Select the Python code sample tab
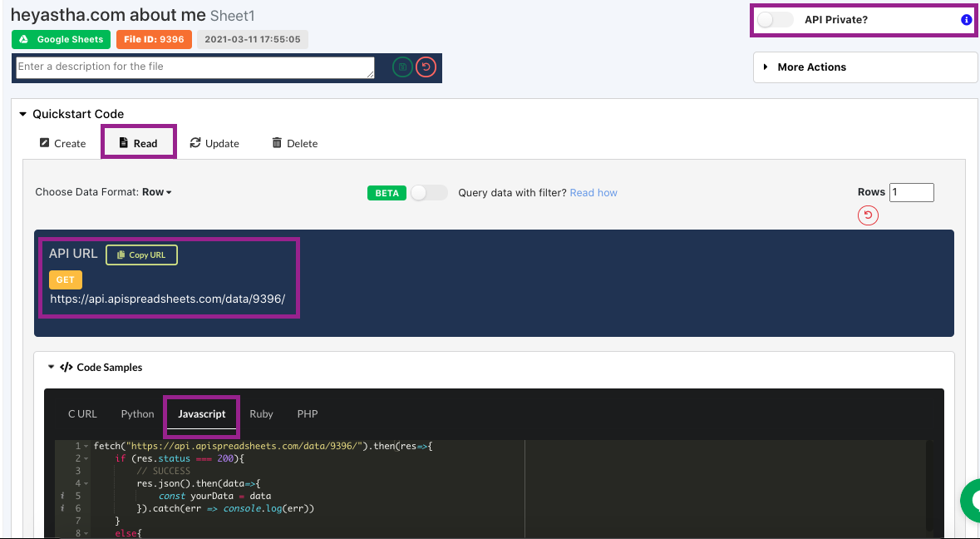 point(137,414)
